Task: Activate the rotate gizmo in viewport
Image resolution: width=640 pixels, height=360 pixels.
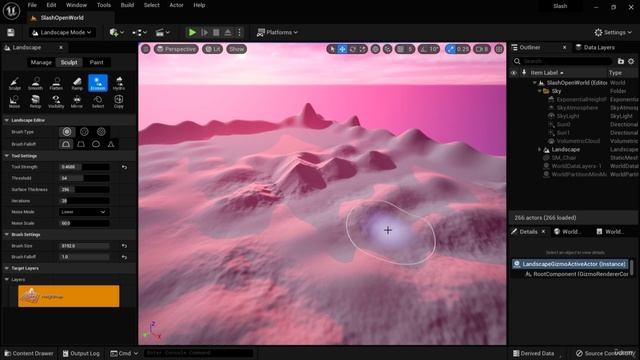Action: tap(353, 49)
